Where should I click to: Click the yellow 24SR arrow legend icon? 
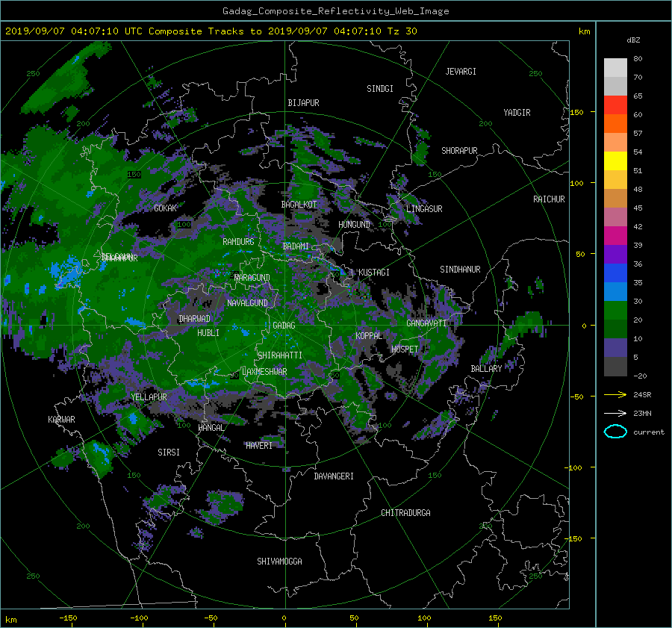615,394
